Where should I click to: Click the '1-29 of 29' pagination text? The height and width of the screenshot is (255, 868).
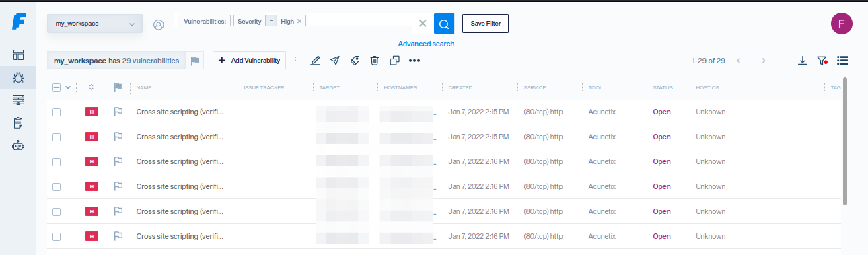(709, 61)
